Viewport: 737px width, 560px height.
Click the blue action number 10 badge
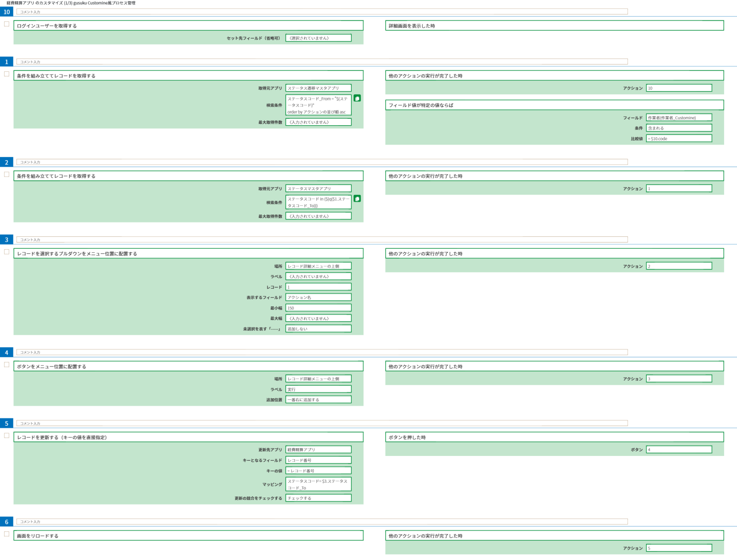(x=6, y=12)
